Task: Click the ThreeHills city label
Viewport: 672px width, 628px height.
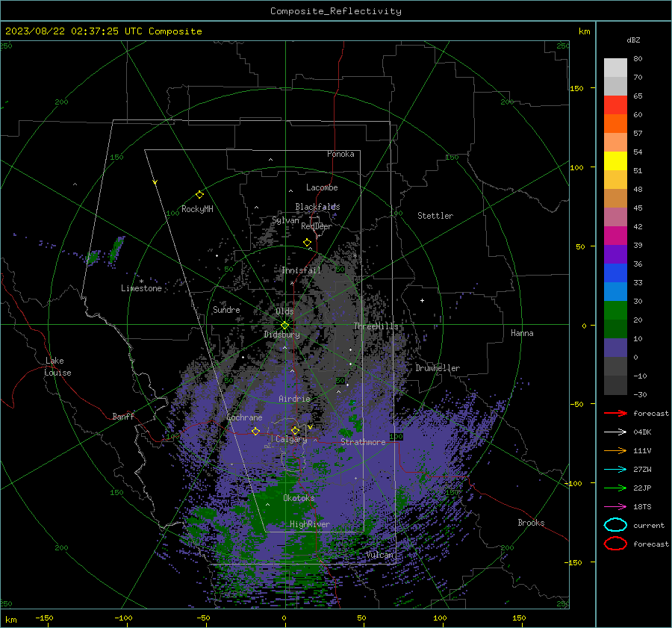Action: (376, 326)
